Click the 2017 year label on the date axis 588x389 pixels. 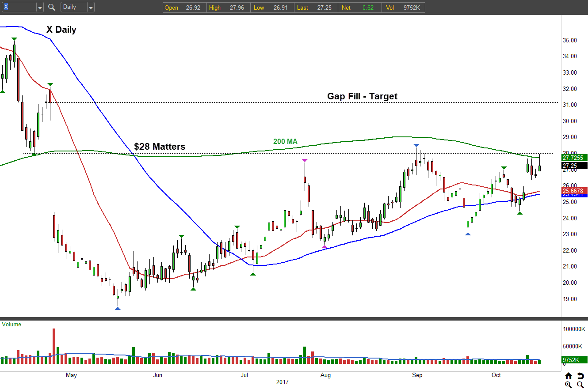[x=282, y=382]
